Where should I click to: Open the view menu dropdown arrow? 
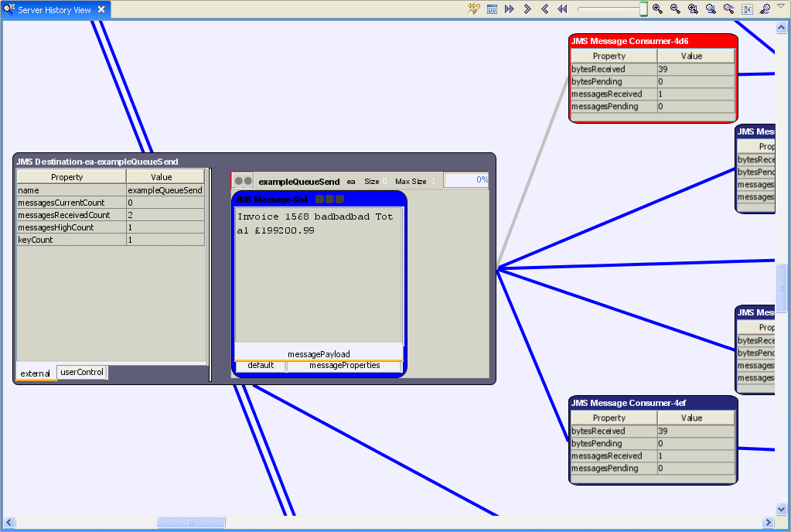click(x=781, y=7)
